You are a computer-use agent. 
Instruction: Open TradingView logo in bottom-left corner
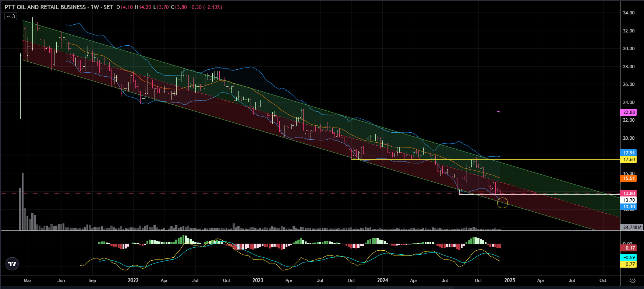pyautogui.click(x=13, y=264)
